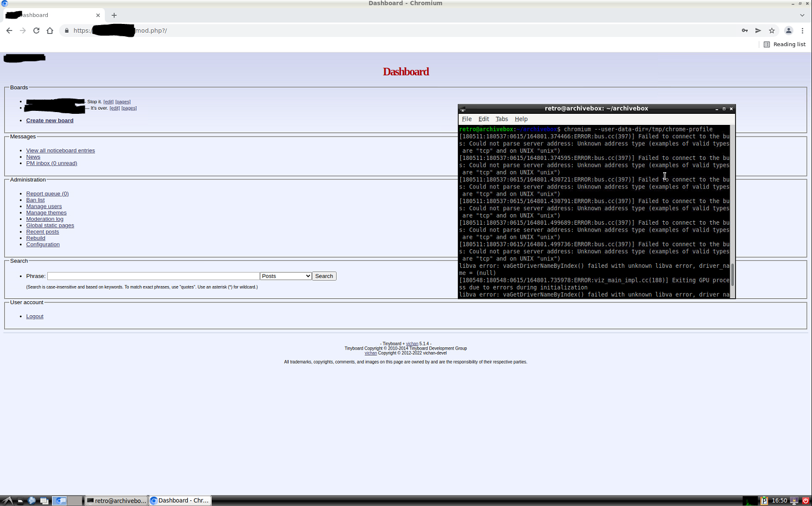This screenshot has height=506, width=812.
Task: Click the Create new board link
Action: 50,121
